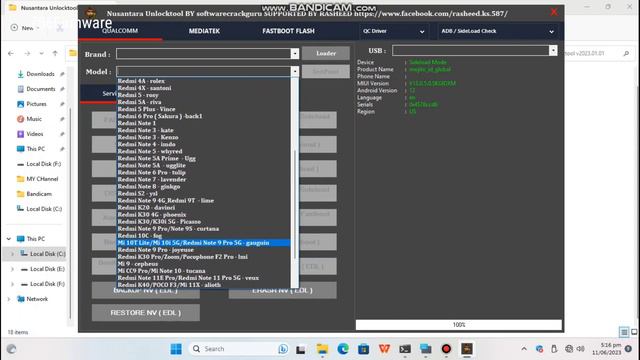Open Music folder in Explorer sidebar
Viewport: 640px width, 360px height.
tap(34, 119)
